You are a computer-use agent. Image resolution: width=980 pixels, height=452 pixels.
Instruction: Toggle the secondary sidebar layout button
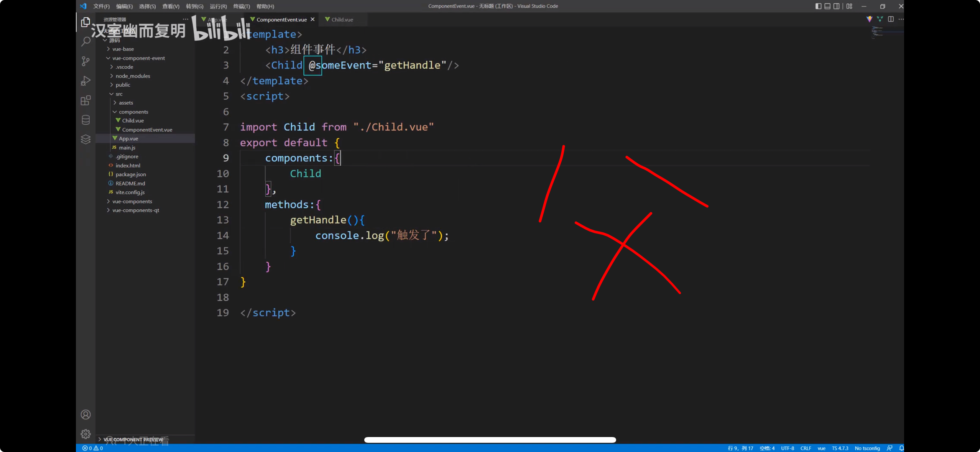coord(837,6)
